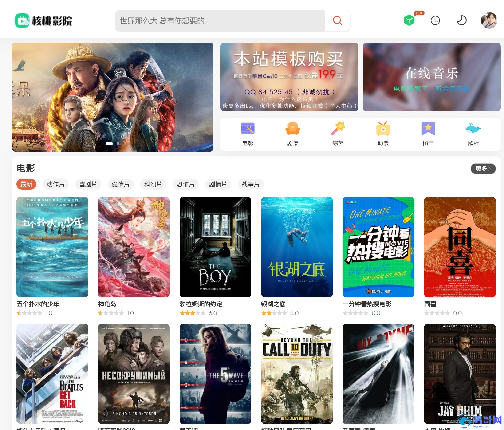
Task: Open Beyond the Call to Duty poster
Action: pyautogui.click(x=297, y=374)
